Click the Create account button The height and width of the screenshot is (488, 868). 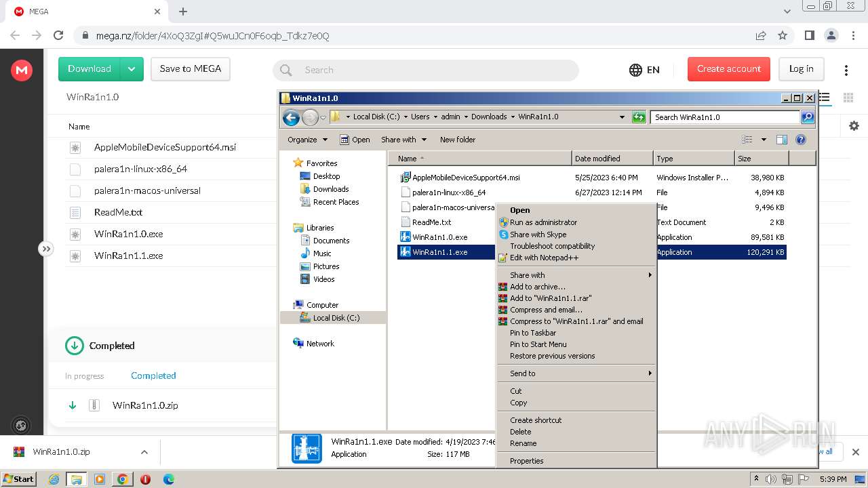[x=729, y=69]
